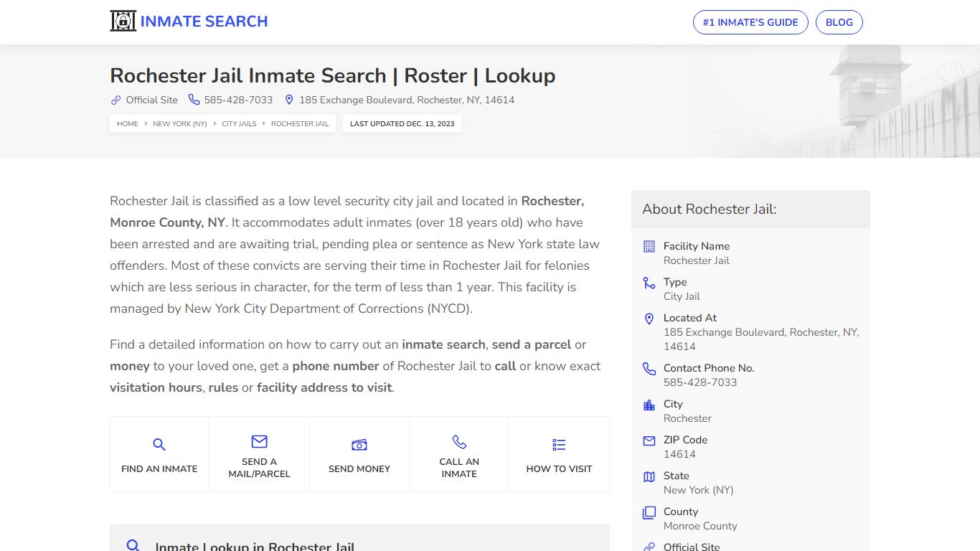The height and width of the screenshot is (551, 980).
Task: Click the State map icon in sidebar
Action: tap(649, 476)
